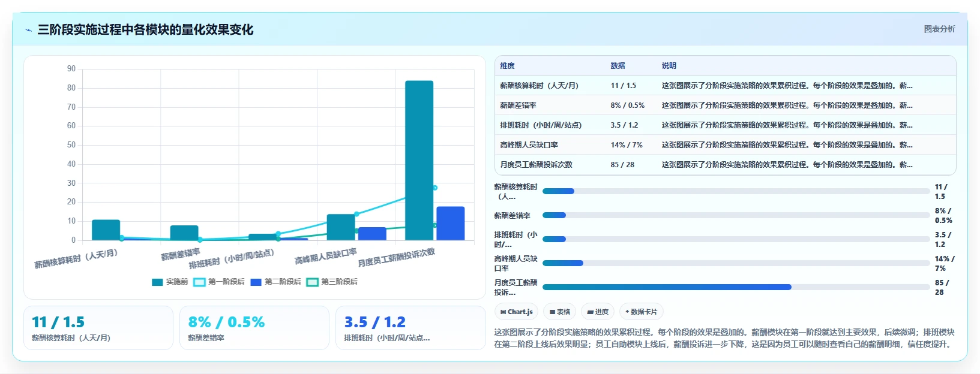The width and height of the screenshot is (980, 374).
Task: Click the lightning icon beside the panel title
Action: click(x=28, y=30)
